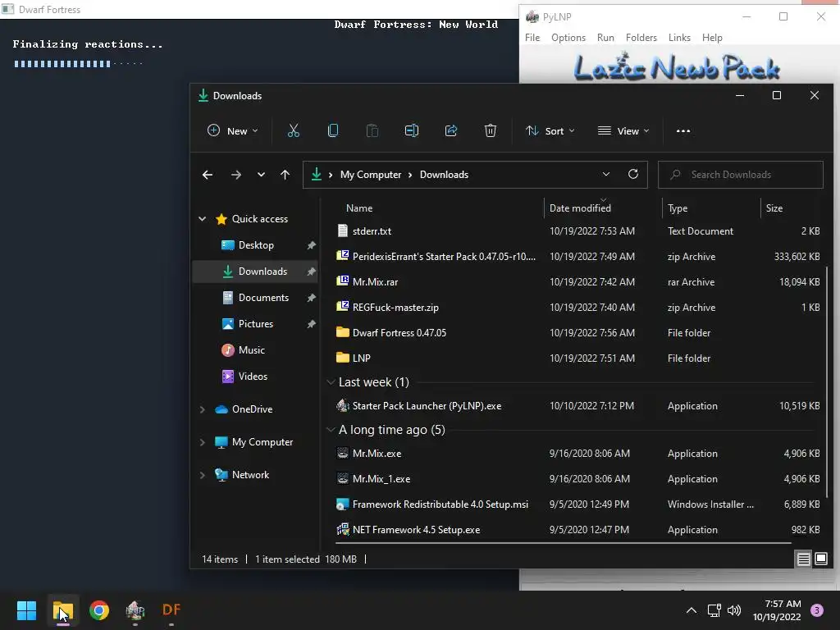Go back with the left arrow
The height and width of the screenshot is (630, 840).
pos(208,175)
